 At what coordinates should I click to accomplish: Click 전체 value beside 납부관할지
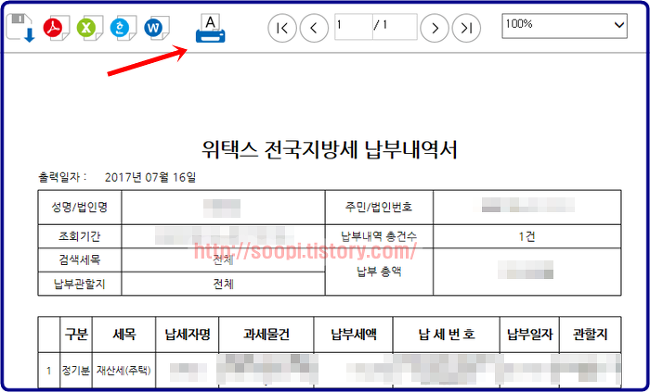pyautogui.click(x=223, y=284)
